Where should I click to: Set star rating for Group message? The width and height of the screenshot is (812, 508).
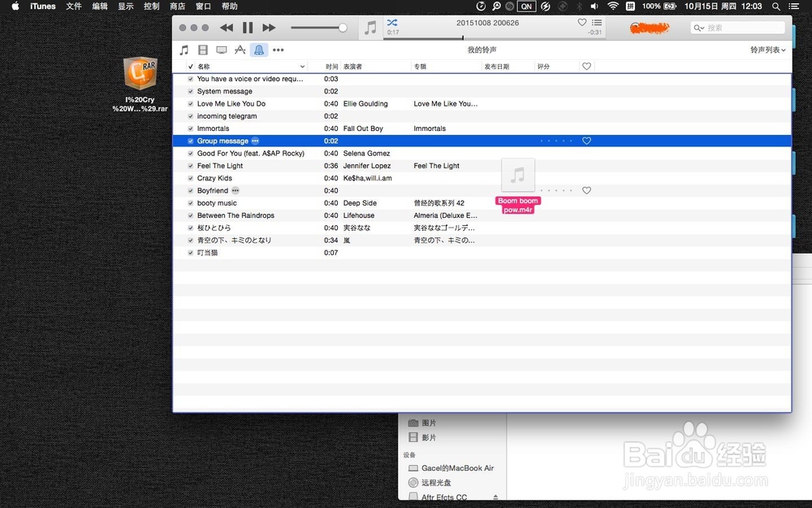556,141
